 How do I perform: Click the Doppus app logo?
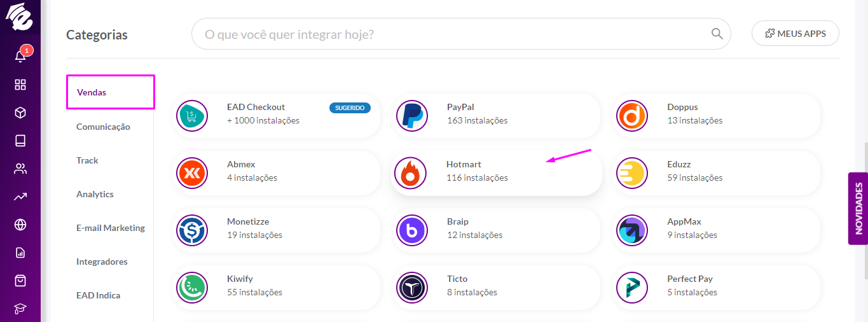click(632, 116)
